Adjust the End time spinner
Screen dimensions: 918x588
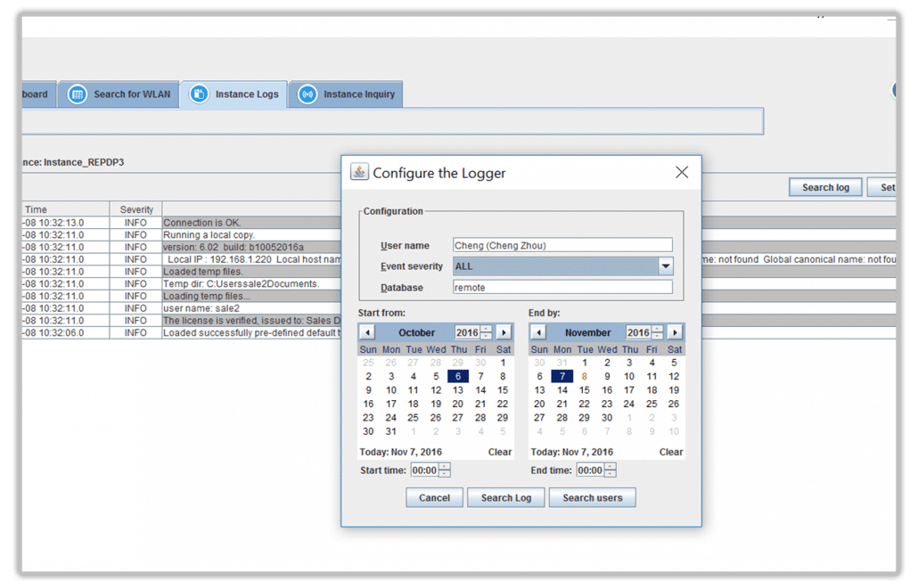click(610, 470)
